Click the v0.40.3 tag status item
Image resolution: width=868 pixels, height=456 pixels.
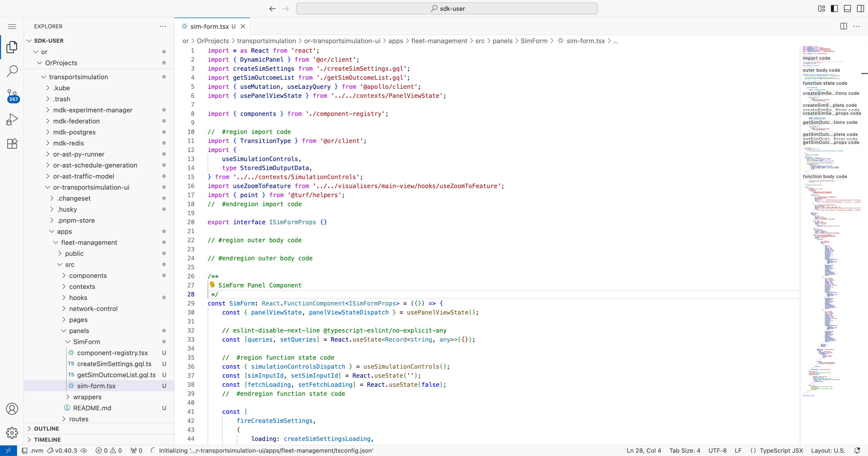coord(62,451)
